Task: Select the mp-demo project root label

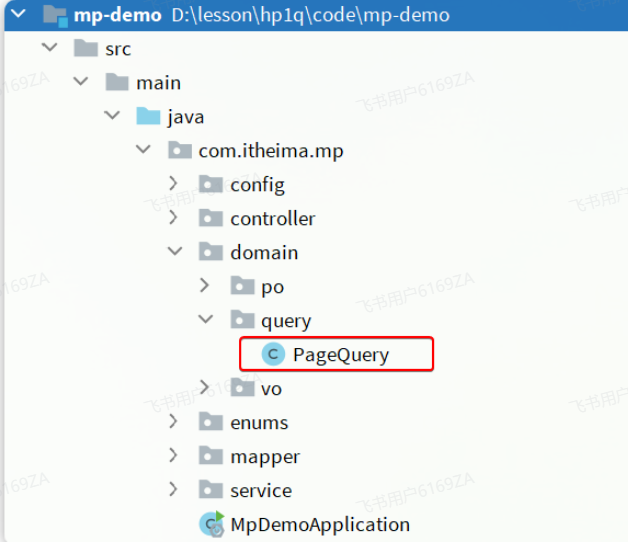Action: click(x=117, y=15)
